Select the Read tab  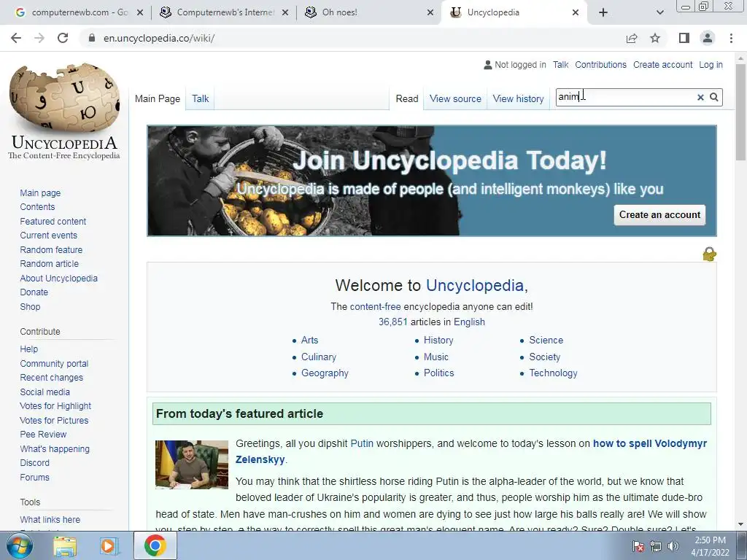[x=407, y=98]
